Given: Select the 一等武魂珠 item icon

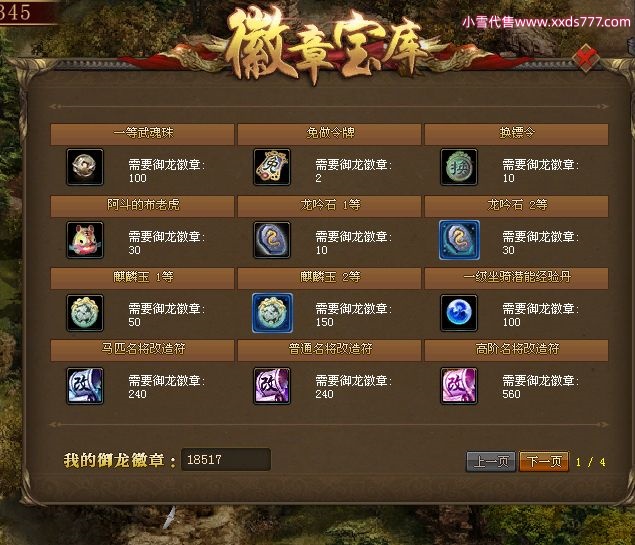Looking at the screenshot, I should [x=85, y=167].
